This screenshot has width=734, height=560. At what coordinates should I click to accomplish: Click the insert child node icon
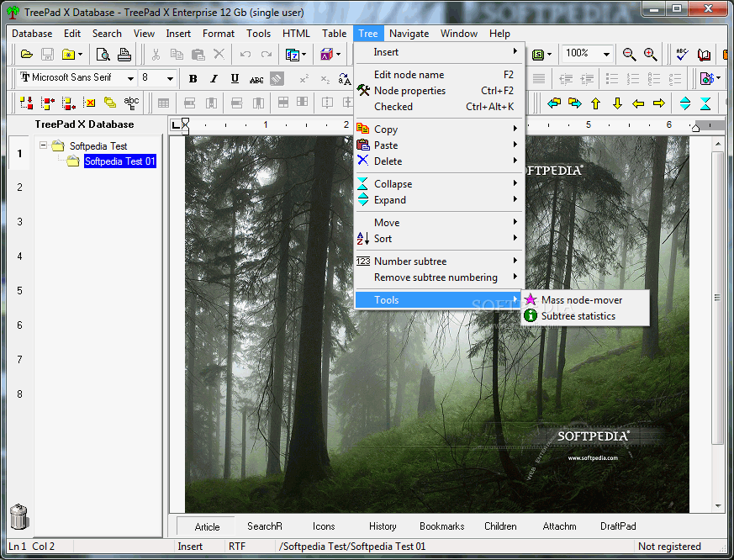[x=25, y=103]
